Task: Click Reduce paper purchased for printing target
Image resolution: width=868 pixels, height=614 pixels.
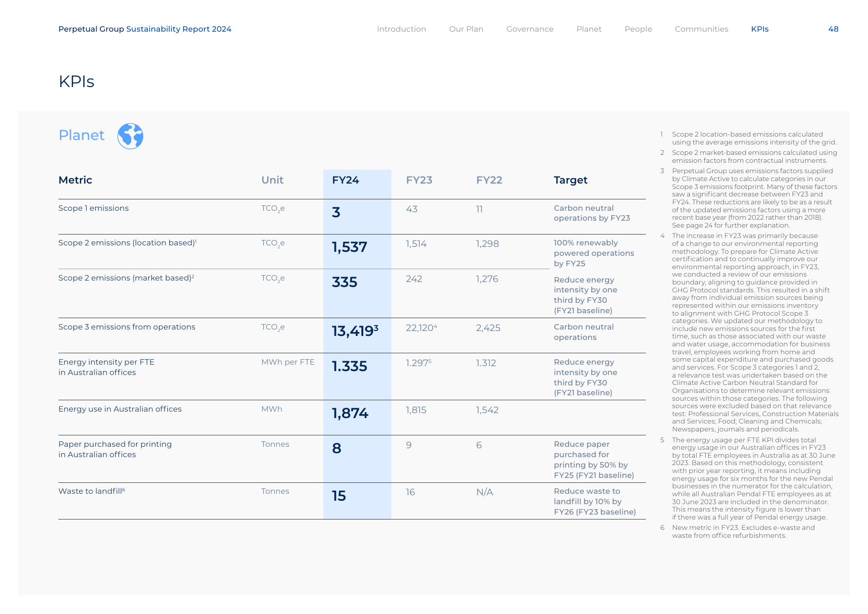Action: tap(594, 460)
